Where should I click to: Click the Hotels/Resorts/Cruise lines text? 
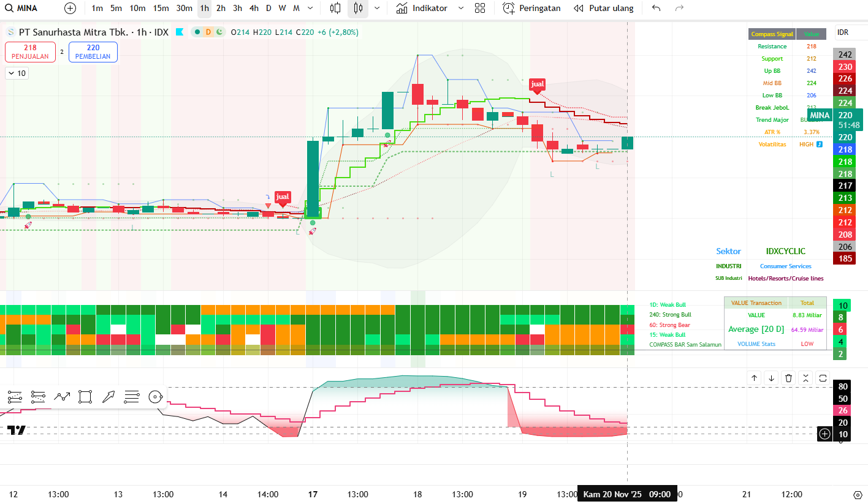[x=786, y=278]
